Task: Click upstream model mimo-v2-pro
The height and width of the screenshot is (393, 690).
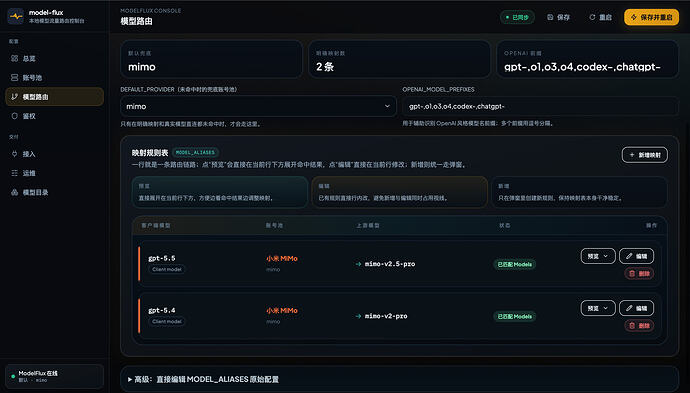Action: coord(386,316)
